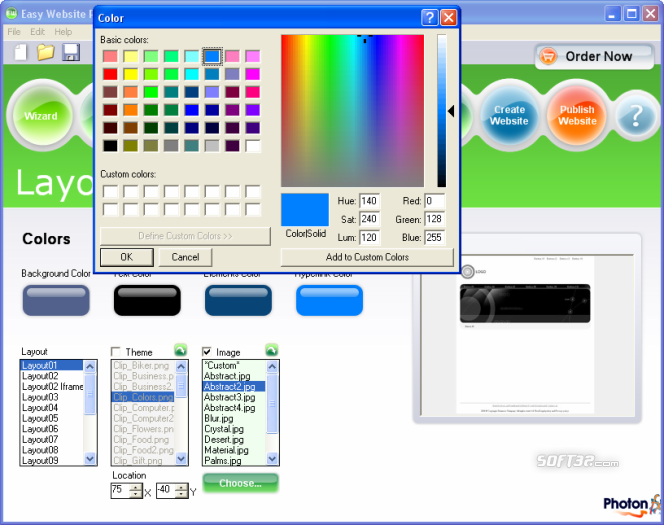Viewport: 664px width, 525px height.
Task: Click the New file toolbar icon
Action: pos(20,52)
